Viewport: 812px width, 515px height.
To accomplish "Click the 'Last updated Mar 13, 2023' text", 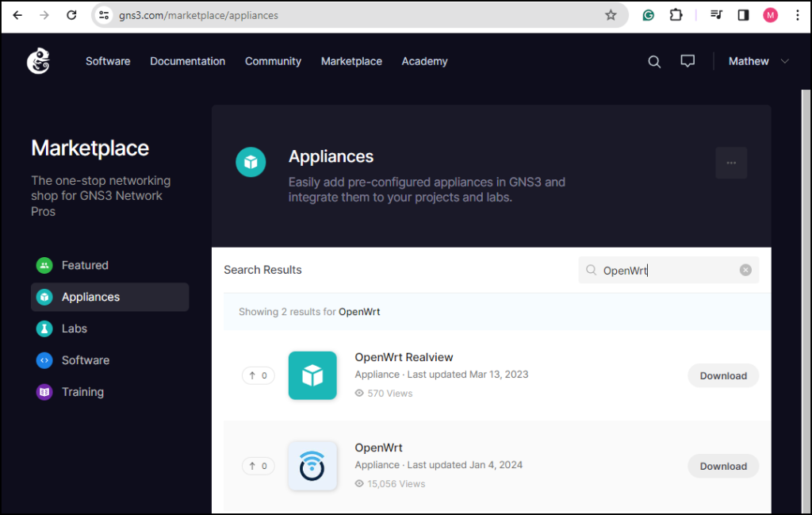I will [468, 374].
